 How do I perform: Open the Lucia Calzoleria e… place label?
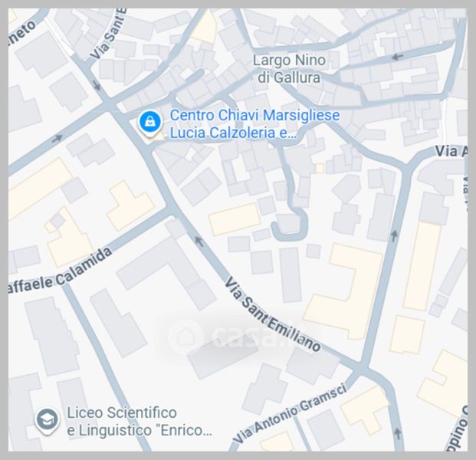[233, 133]
